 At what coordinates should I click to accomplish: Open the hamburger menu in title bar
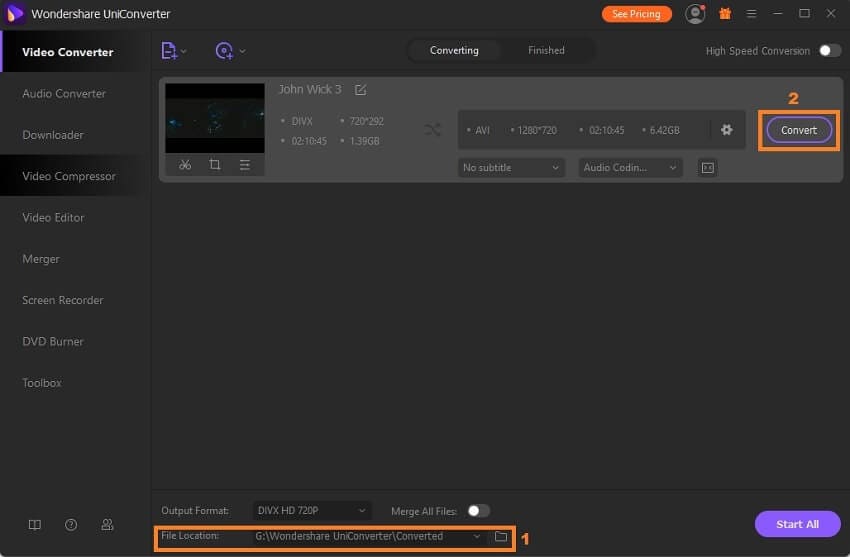(x=751, y=14)
